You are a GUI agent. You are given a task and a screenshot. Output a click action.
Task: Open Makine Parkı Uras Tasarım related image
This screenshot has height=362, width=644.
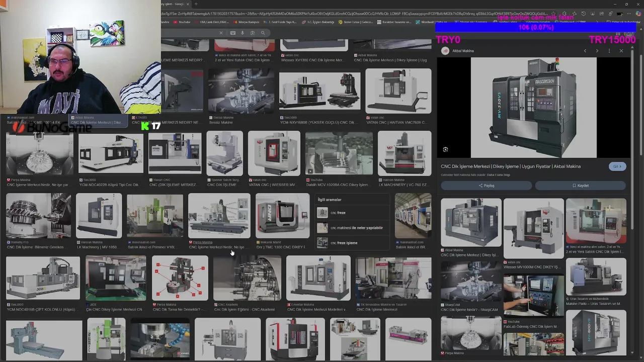[x=596, y=277]
